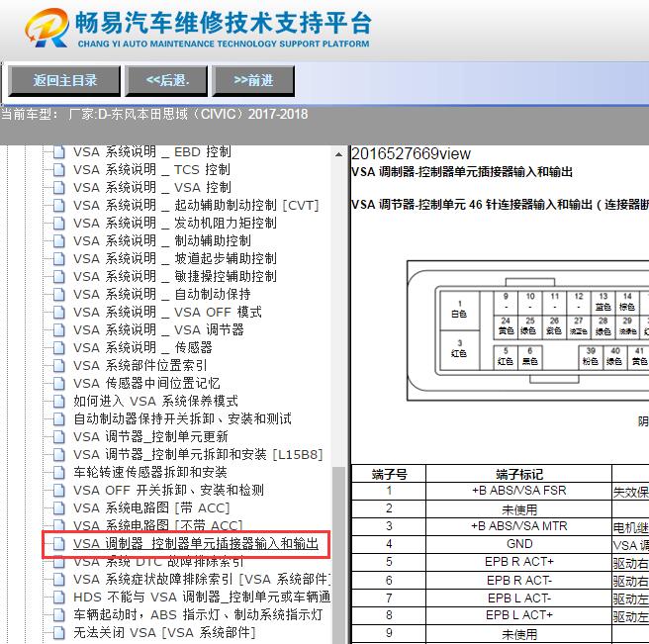Click connector pin 1 白色 in diagram
This screenshot has width=649, height=644.
pyautogui.click(x=459, y=310)
